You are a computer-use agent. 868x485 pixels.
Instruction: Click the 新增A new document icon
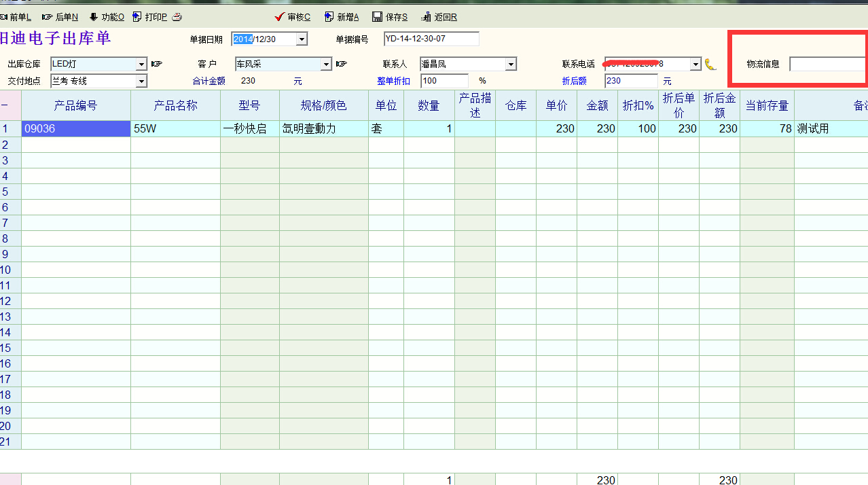click(x=329, y=17)
